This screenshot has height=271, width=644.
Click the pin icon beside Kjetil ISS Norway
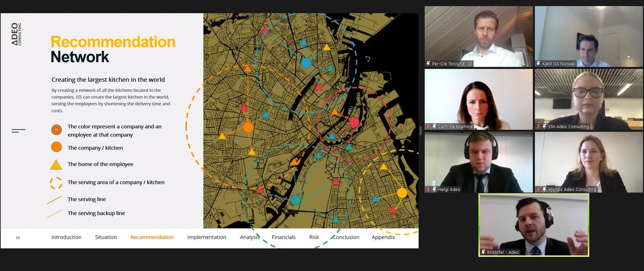point(538,64)
